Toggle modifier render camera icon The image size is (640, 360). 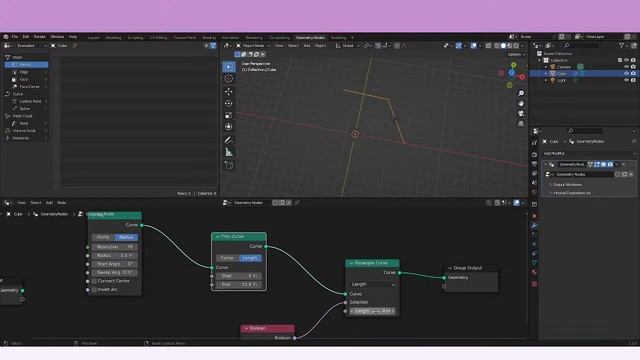(x=610, y=164)
